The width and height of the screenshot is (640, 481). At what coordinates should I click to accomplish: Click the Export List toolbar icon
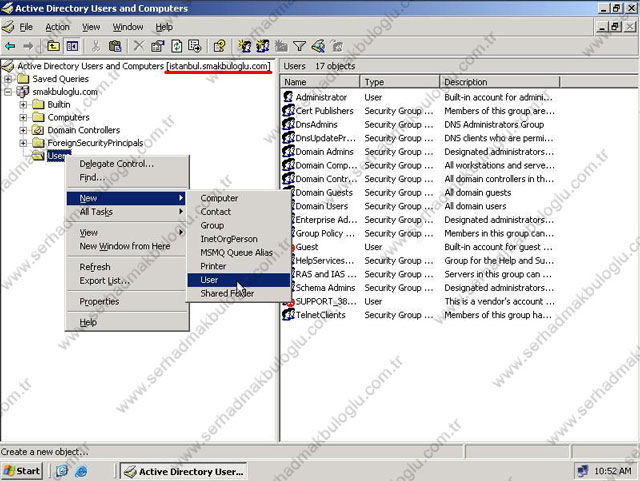pos(195,46)
